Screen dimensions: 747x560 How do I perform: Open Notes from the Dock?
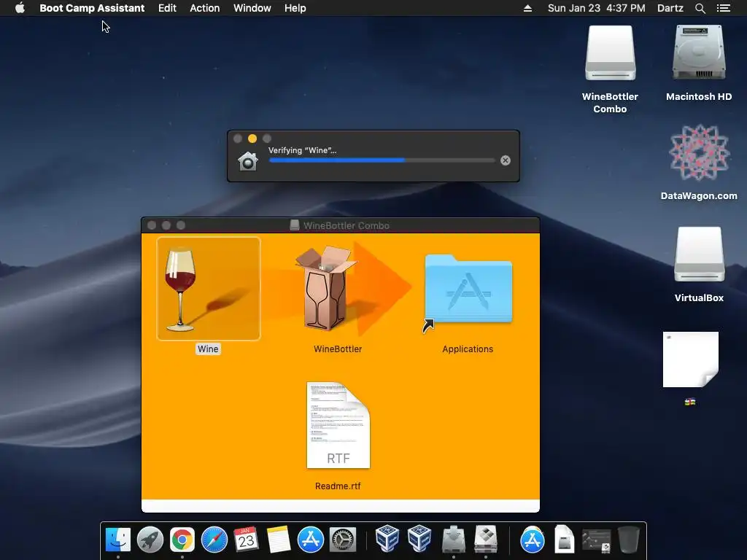click(279, 540)
